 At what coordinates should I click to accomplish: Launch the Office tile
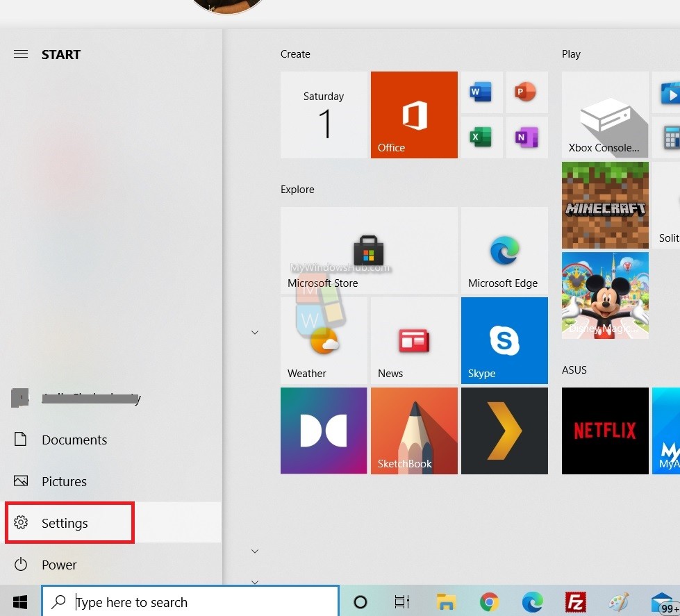[414, 115]
